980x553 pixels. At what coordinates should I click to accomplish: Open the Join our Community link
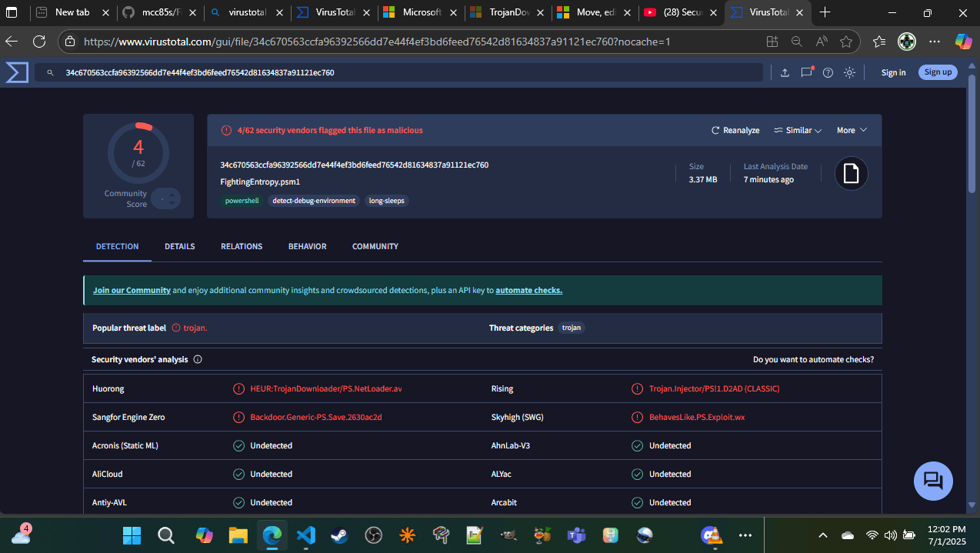pyautogui.click(x=131, y=290)
